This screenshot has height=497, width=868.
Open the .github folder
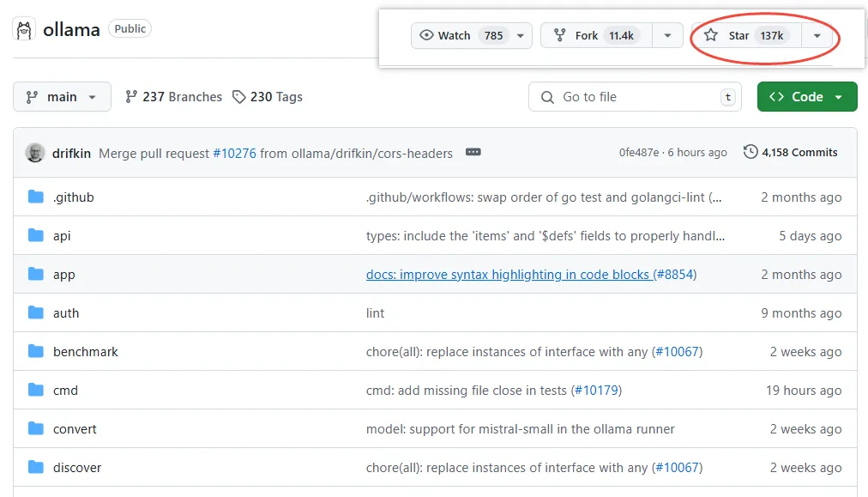74,197
